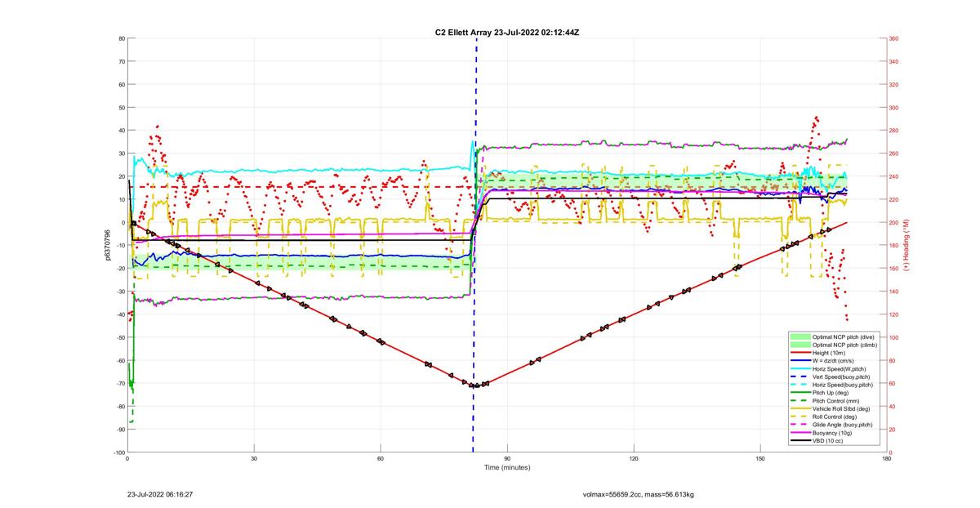Click the plot title 'C2 Ellett Array 23-Jul-2022 02:12:44Z'
The height and width of the screenshot is (508, 980).
click(x=508, y=32)
